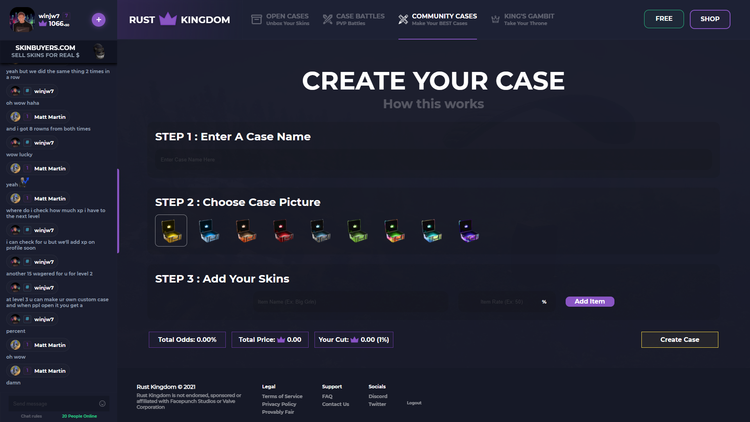Pick the purple case picture

click(467, 231)
